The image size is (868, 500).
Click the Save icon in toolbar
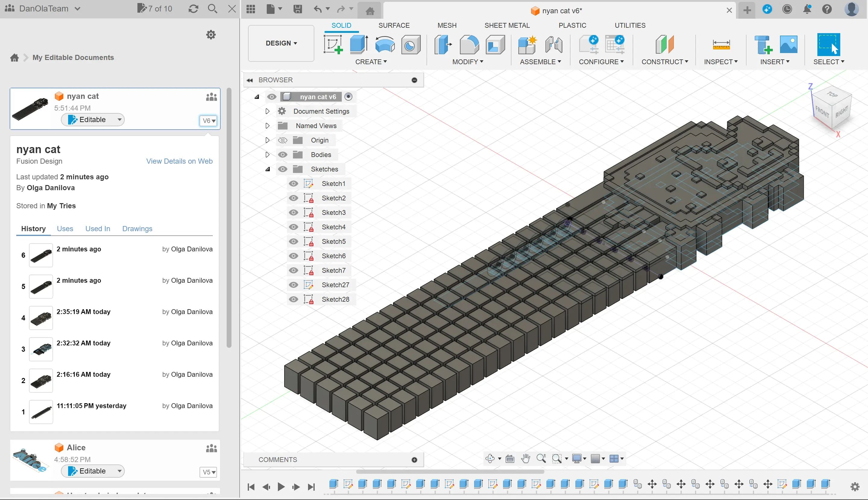298,9
